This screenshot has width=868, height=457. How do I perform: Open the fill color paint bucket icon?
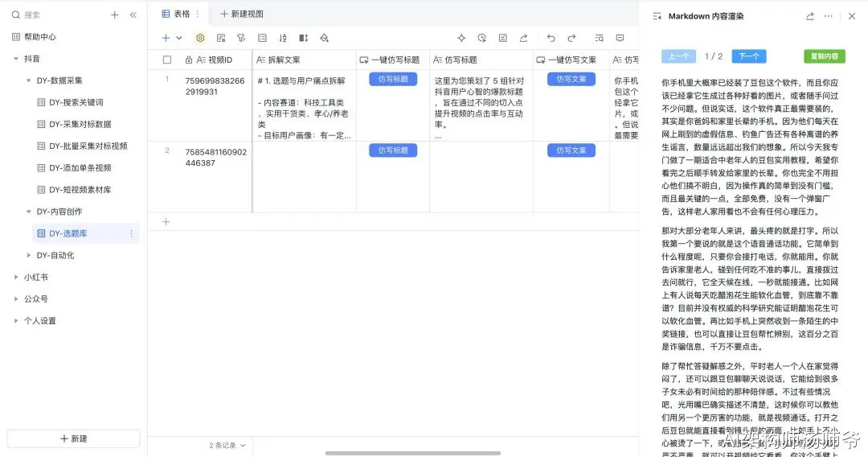click(x=325, y=38)
